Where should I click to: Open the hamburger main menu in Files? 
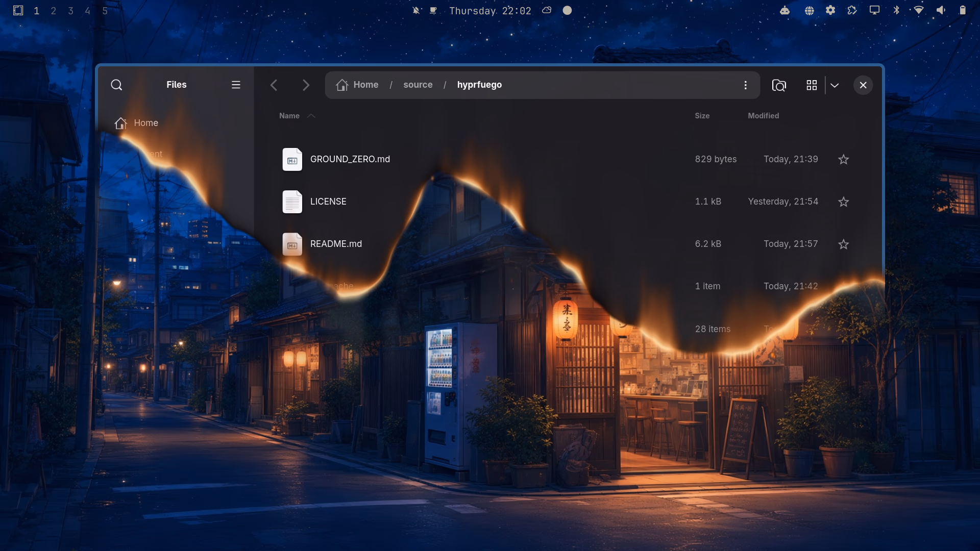coord(236,85)
